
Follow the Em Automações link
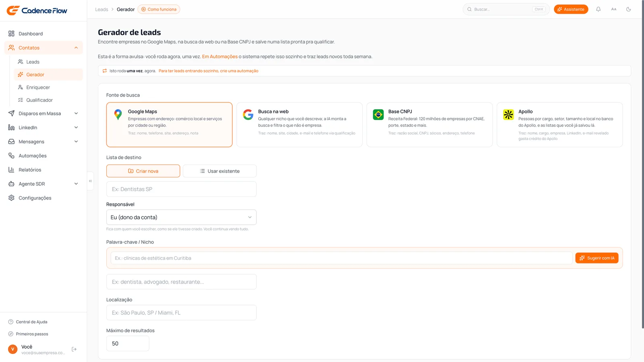[220, 57]
